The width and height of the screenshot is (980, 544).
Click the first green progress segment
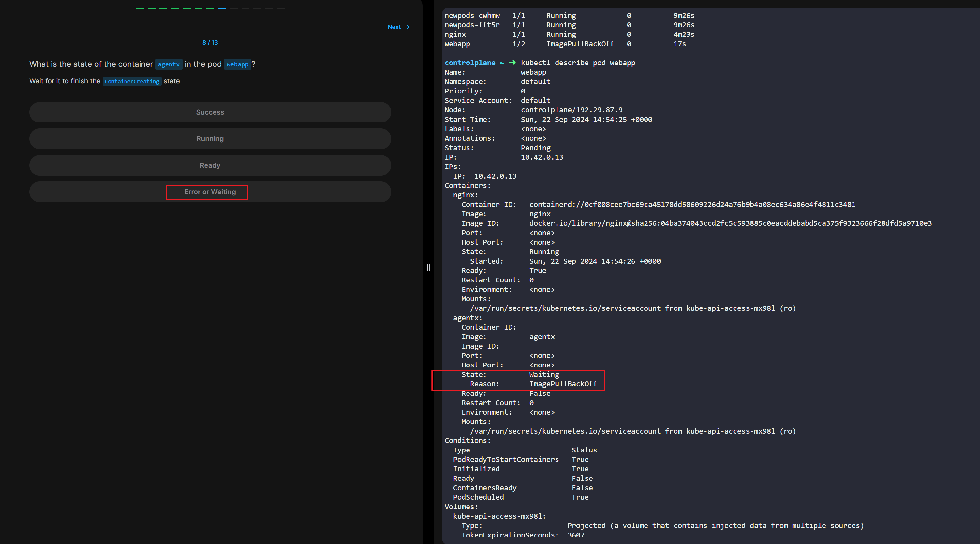click(140, 8)
